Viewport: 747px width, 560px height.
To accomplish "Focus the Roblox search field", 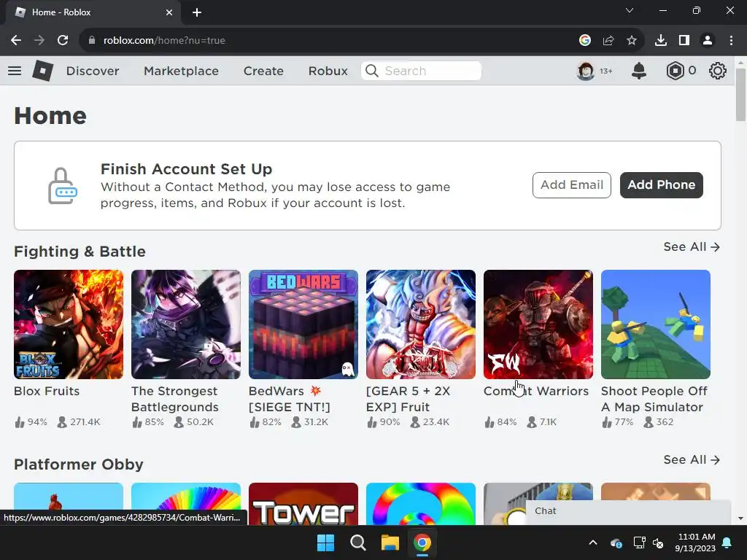I will tap(421, 71).
